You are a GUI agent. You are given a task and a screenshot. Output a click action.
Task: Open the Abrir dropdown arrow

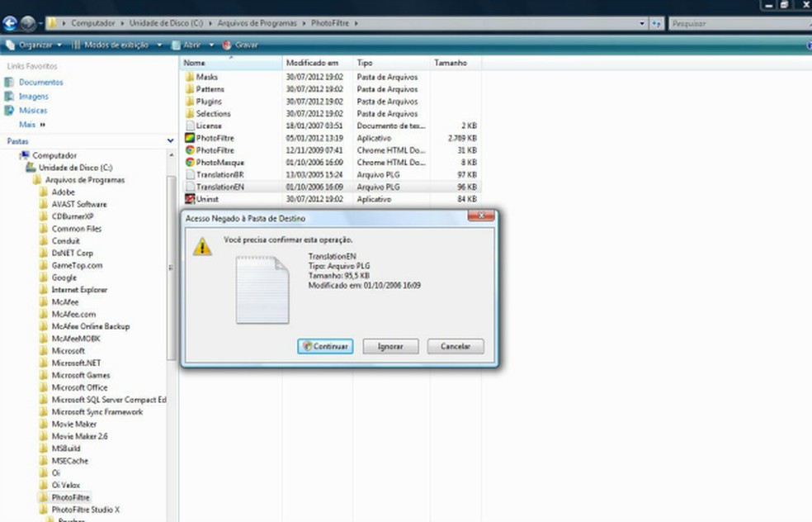[211, 45]
